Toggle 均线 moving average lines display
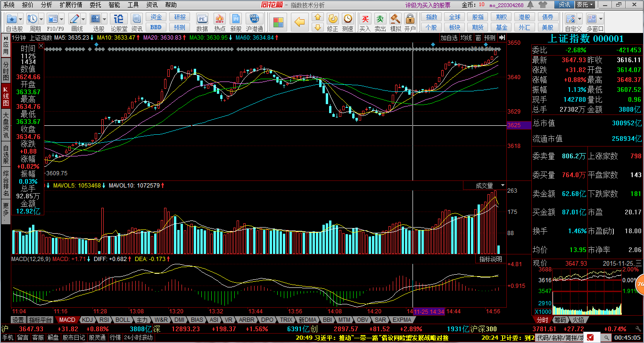This screenshot has height=343, width=644. click(466, 38)
